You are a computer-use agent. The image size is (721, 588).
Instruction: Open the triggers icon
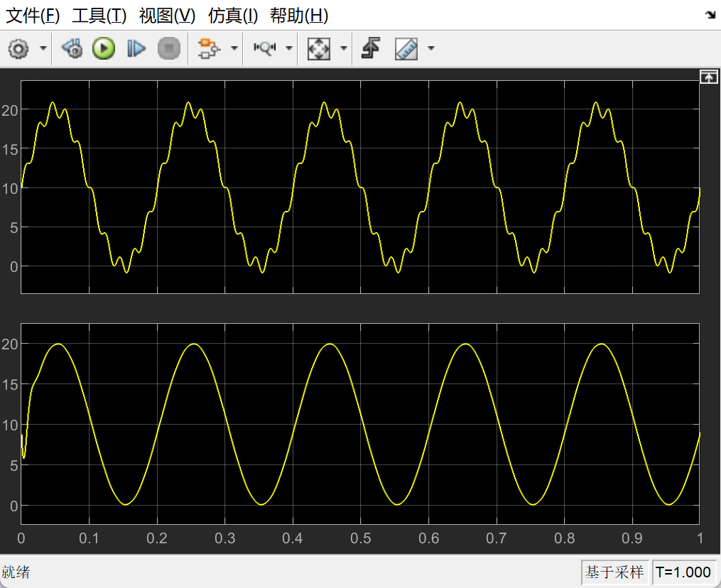371,48
